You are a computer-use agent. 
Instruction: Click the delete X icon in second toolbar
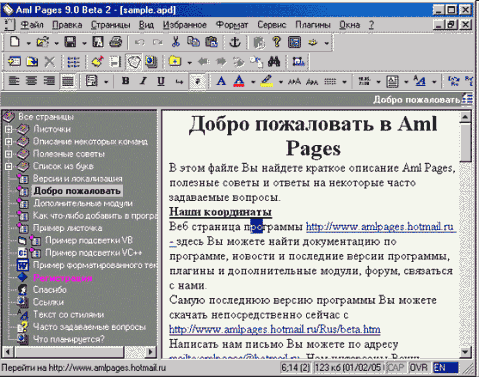[50, 62]
